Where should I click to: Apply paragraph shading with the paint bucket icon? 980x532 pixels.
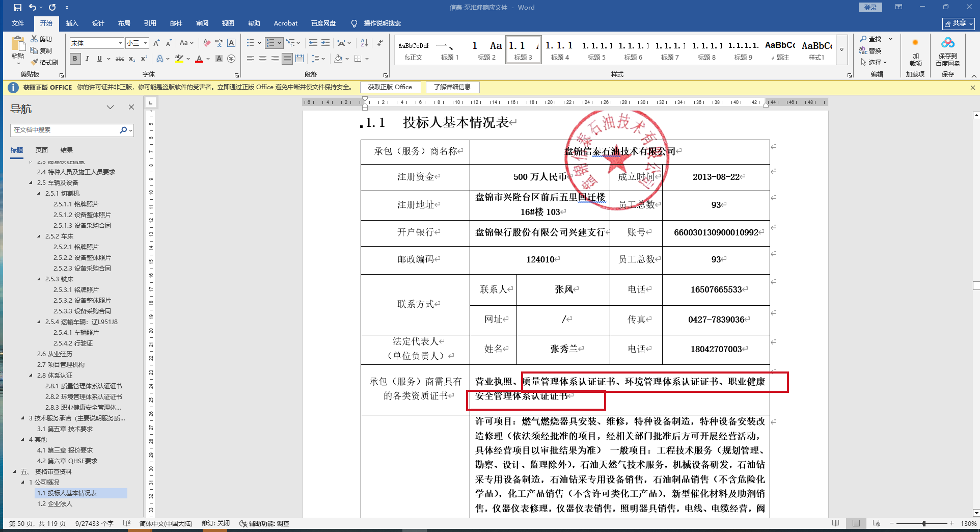[x=338, y=59]
